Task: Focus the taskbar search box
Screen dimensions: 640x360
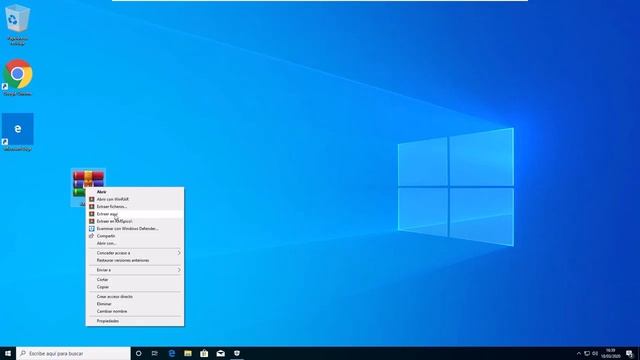Action: point(73,353)
